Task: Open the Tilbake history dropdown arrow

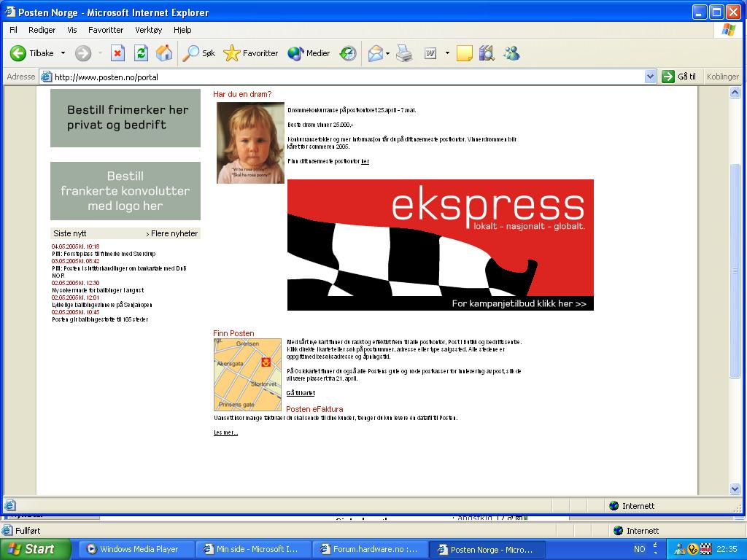Action: coord(63,52)
